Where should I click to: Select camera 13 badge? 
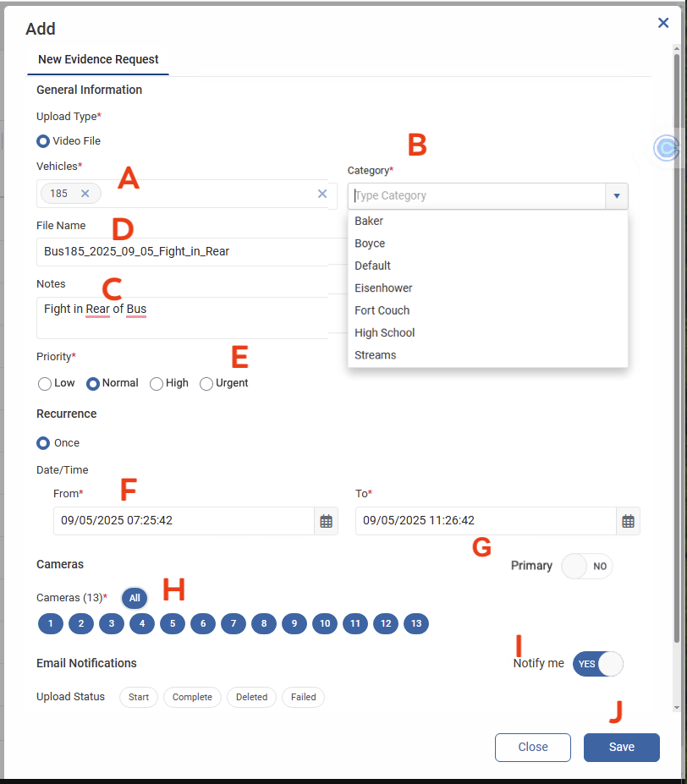click(x=416, y=624)
